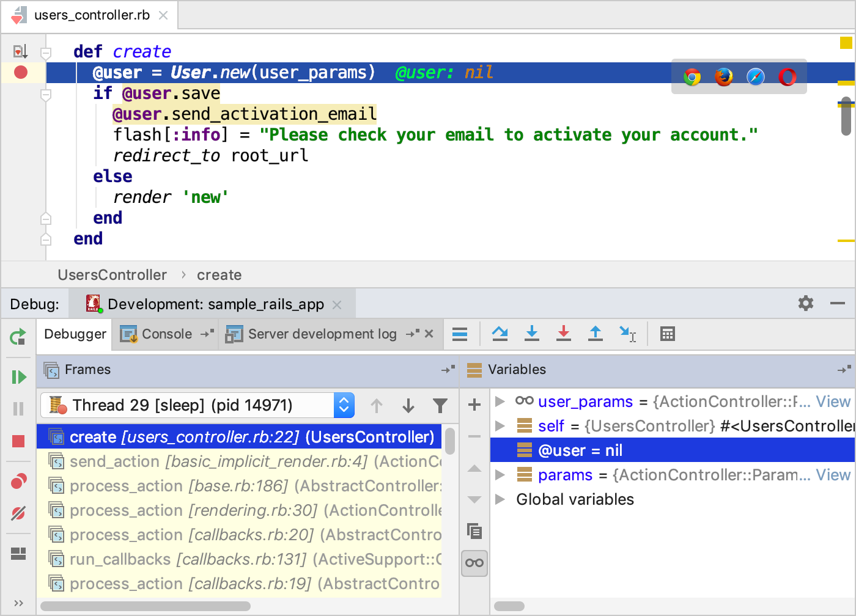Resume program execution

click(18, 377)
